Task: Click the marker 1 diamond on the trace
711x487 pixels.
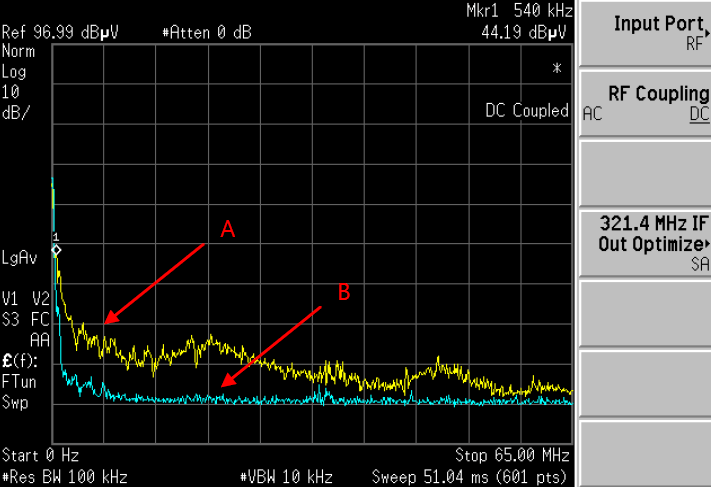Action: [x=56, y=249]
